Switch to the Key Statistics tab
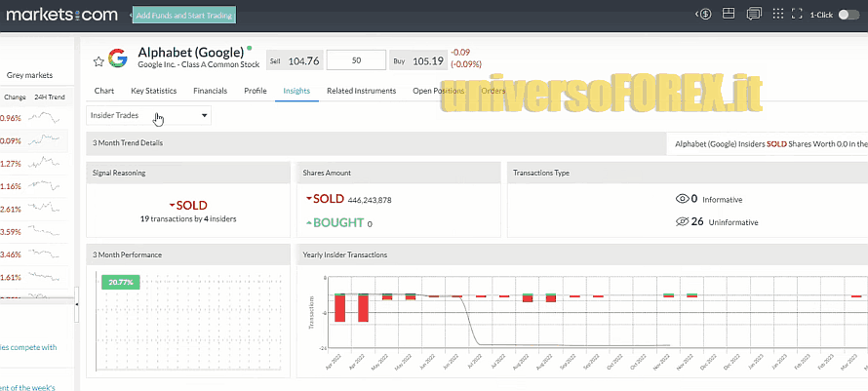The image size is (868, 391). coord(153,91)
